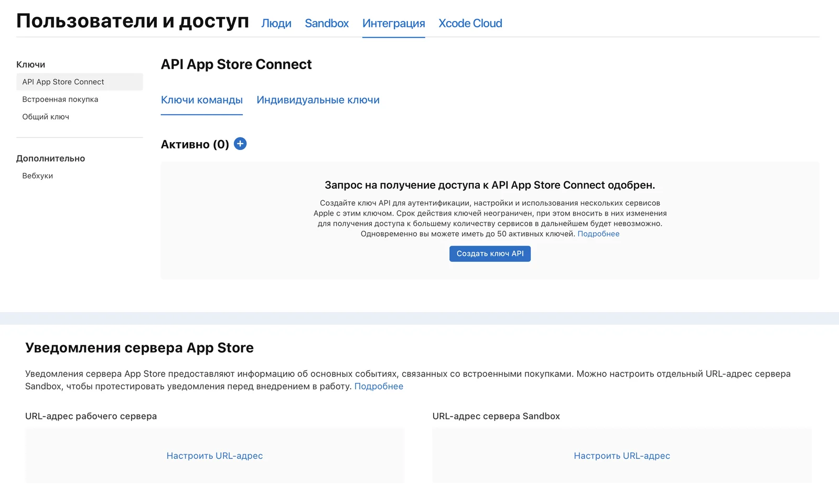Add a new active key with plus icon

click(x=240, y=144)
